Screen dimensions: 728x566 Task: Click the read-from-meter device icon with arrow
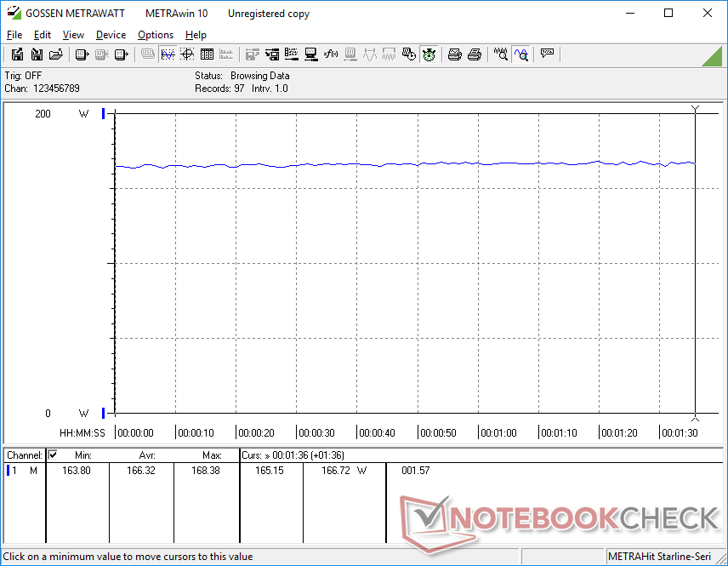click(x=82, y=54)
